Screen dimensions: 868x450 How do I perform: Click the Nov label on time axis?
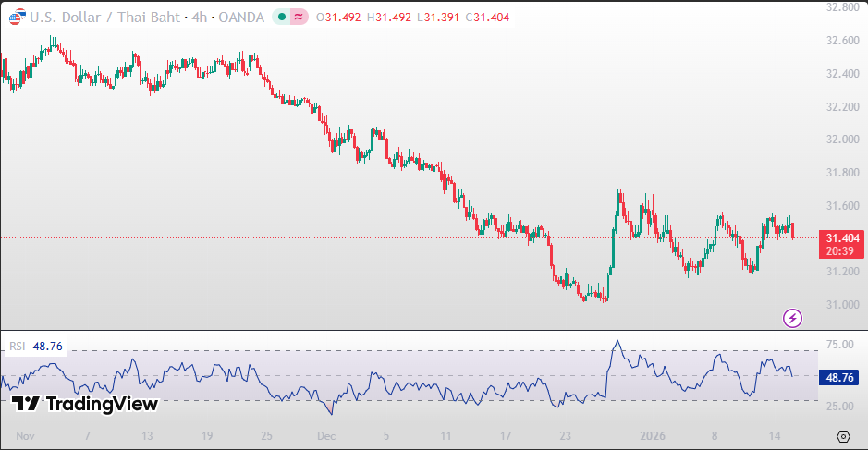[25, 435]
